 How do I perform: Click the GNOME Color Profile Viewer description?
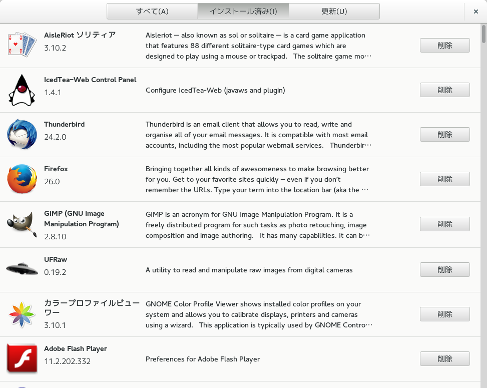[x=259, y=314]
